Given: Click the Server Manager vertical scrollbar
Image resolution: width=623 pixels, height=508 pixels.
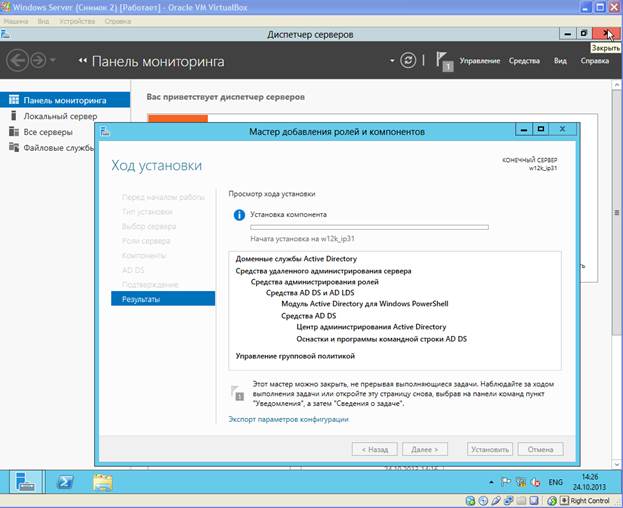Looking at the screenshot, I should point(617,212).
